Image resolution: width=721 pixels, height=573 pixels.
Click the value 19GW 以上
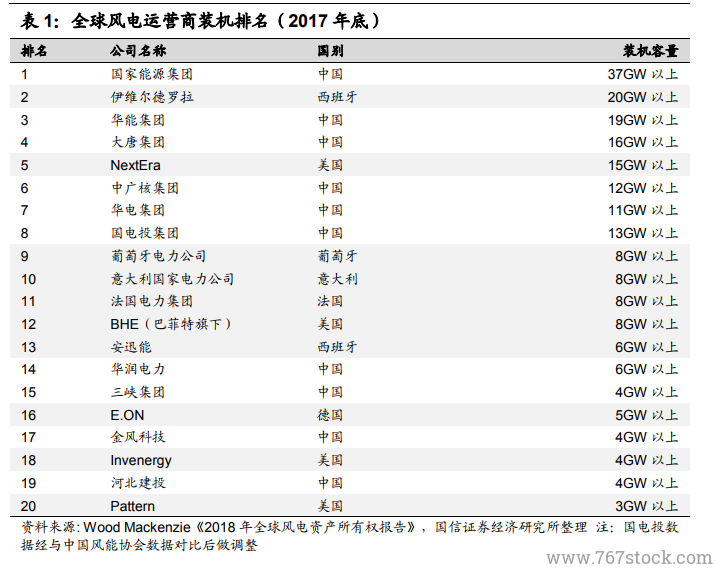click(643, 120)
